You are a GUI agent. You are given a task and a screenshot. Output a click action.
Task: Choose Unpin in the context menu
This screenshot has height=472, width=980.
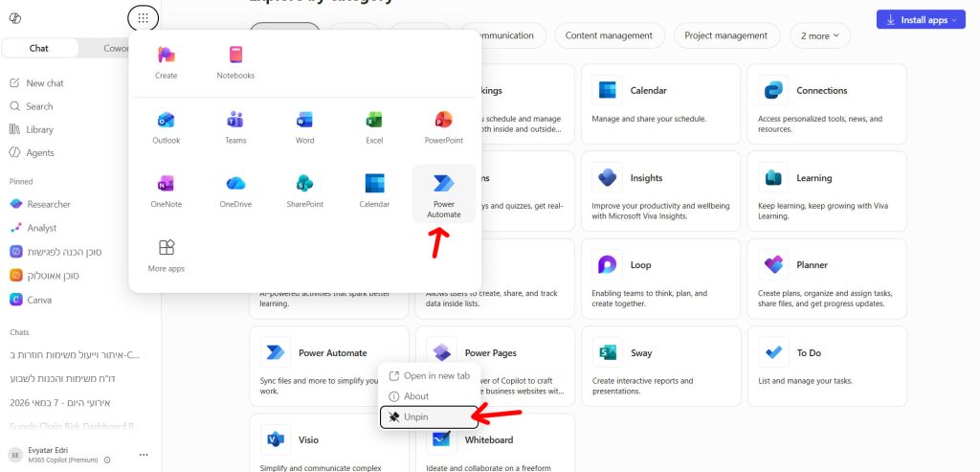click(x=430, y=417)
